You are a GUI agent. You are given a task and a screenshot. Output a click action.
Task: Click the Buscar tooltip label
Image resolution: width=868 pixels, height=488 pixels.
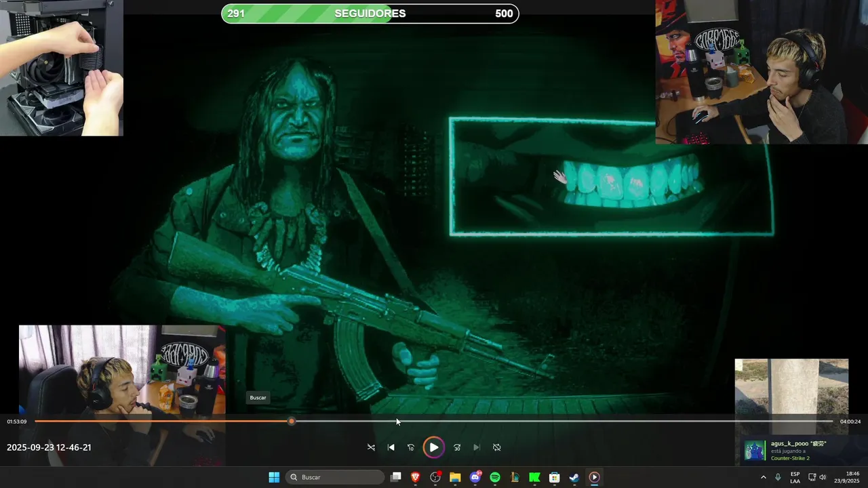coord(258,398)
